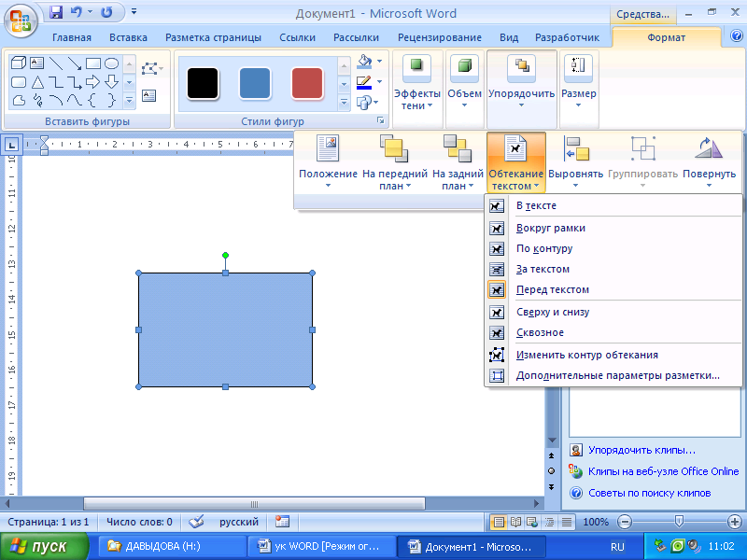Open Упорядочить клипы link

(641, 450)
